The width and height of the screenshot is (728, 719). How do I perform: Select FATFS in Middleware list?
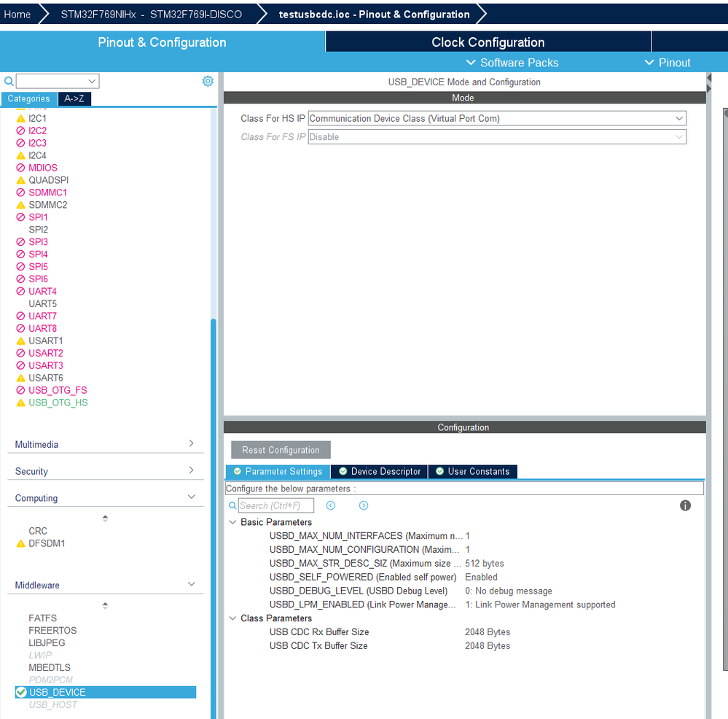(43, 618)
